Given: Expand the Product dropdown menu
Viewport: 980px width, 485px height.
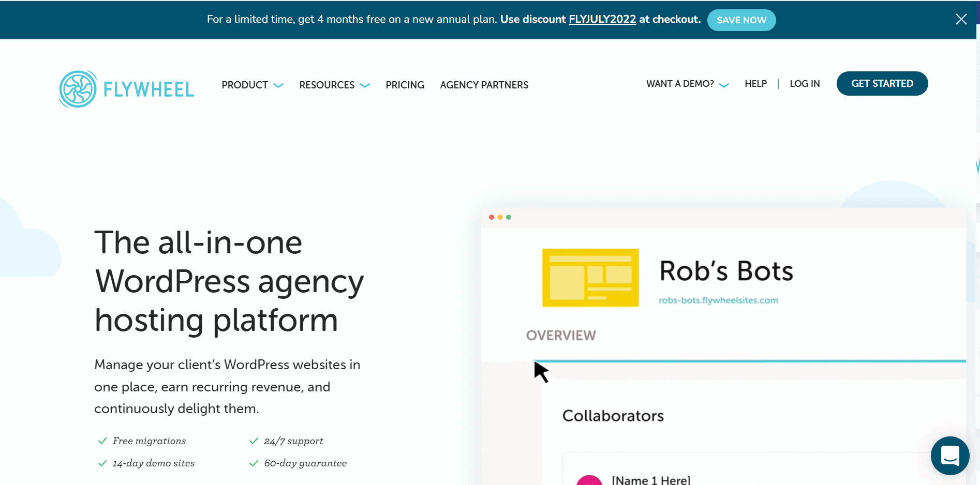Looking at the screenshot, I should click(253, 85).
